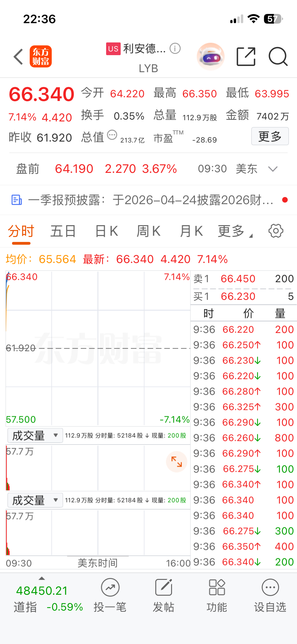Tap the 设自选 label

270,607
